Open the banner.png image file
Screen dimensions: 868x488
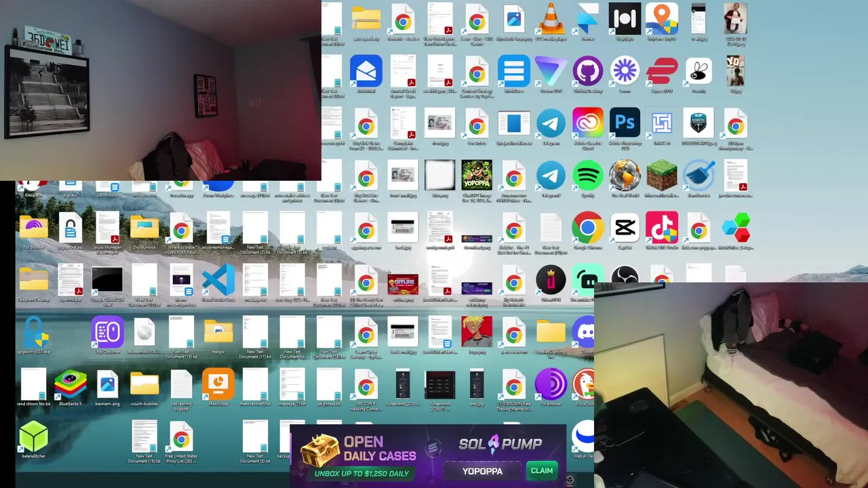click(107, 385)
